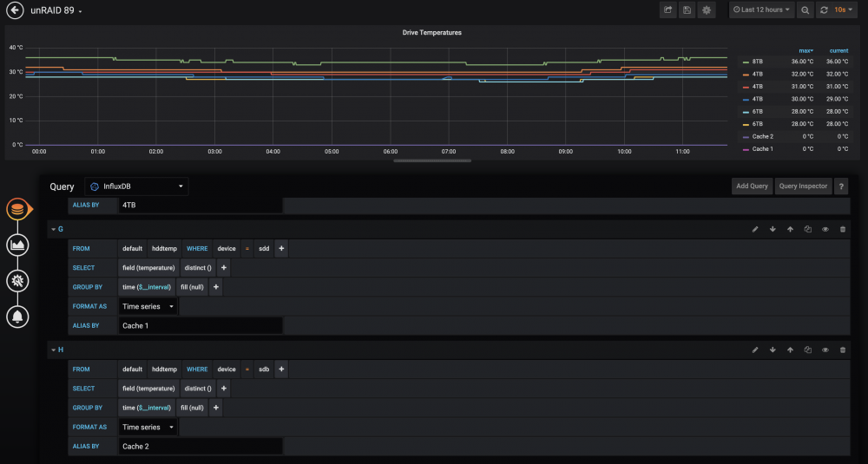Screen dimensions: 868x464
Task: Share the dashboard via the share icon
Action: click(x=668, y=10)
